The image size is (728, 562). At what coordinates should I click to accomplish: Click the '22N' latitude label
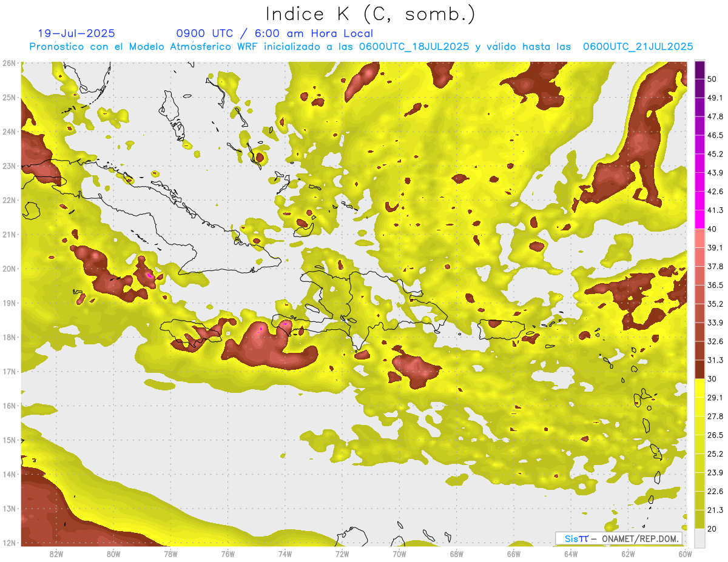9,200
